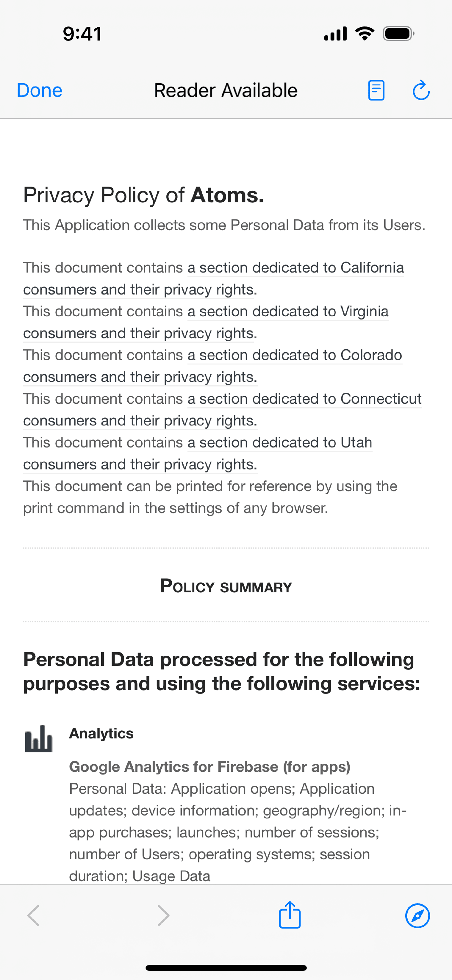The height and width of the screenshot is (980, 452).
Task: Reload the page with refresh icon
Action: [x=421, y=91]
